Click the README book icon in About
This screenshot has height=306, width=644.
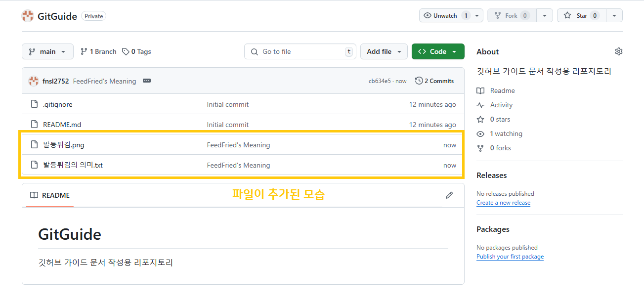480,91
